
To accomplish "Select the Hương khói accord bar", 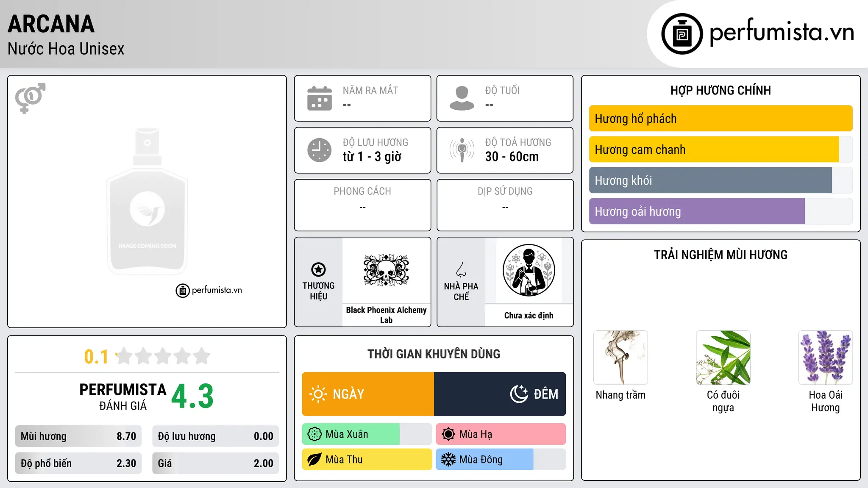I will coord(721,180).
